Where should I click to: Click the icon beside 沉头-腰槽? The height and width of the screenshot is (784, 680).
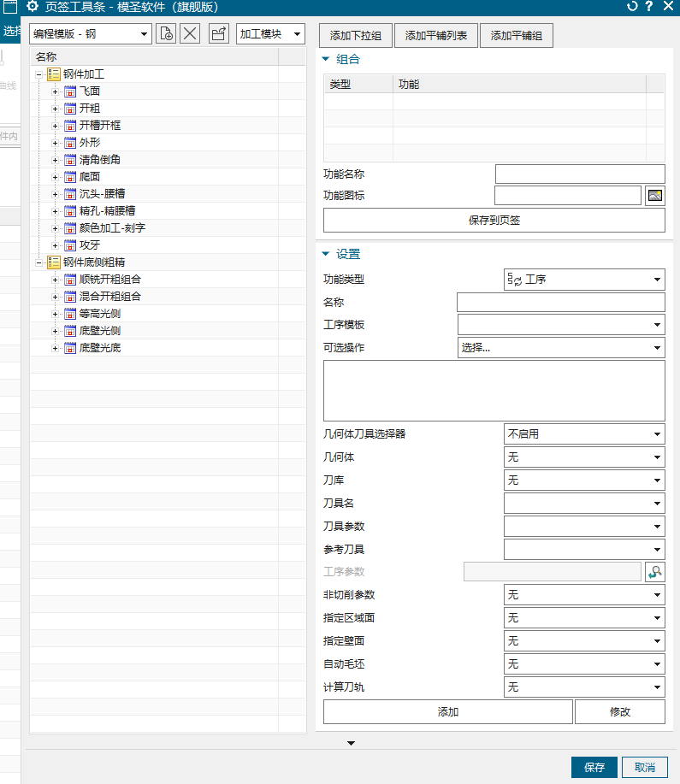click(x=70, y=194)
